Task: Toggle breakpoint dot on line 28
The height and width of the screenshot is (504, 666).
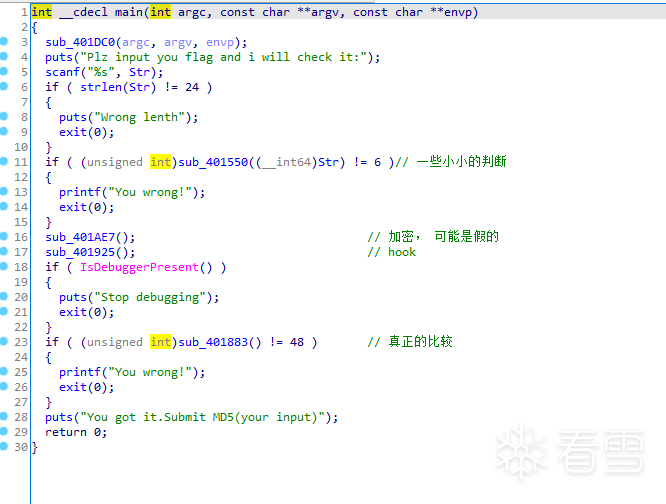Action: pyautogui.click(x=4, y=416)
